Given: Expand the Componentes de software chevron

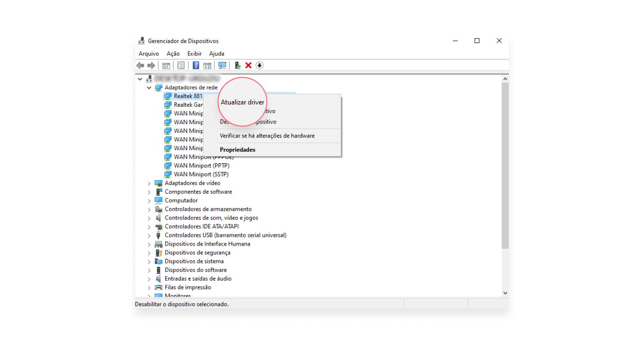Looking at the screenshot, I should tap(149, 192).
